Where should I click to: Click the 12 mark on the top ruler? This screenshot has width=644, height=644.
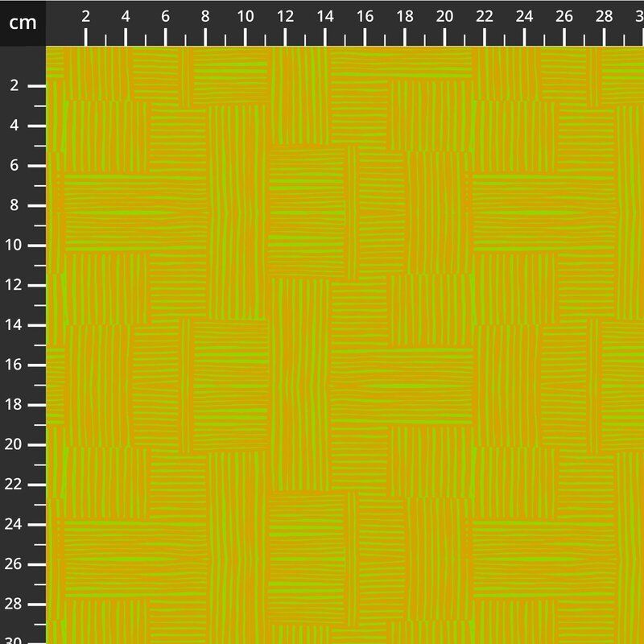point(285,18)
